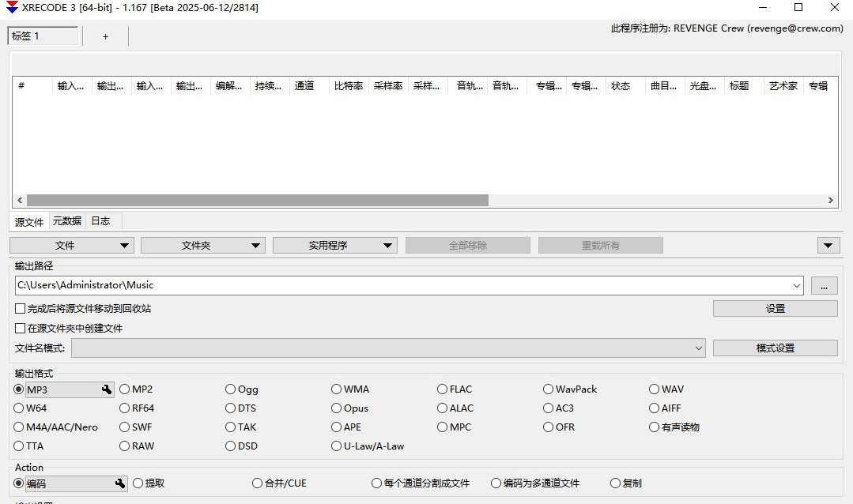Choose the 合并/CUE action option
Screen dimensions: 853x504
click(x=258, y=483)
